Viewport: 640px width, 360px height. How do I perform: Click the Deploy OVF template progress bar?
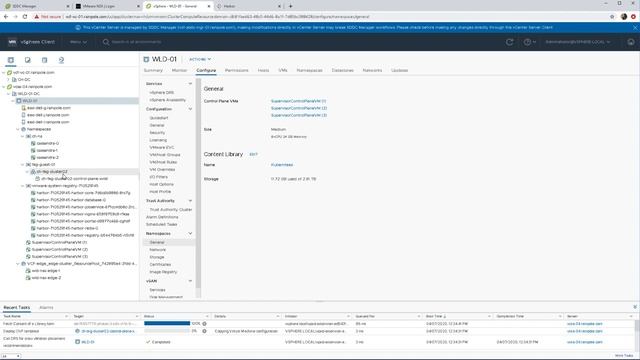tap(167, 331)
